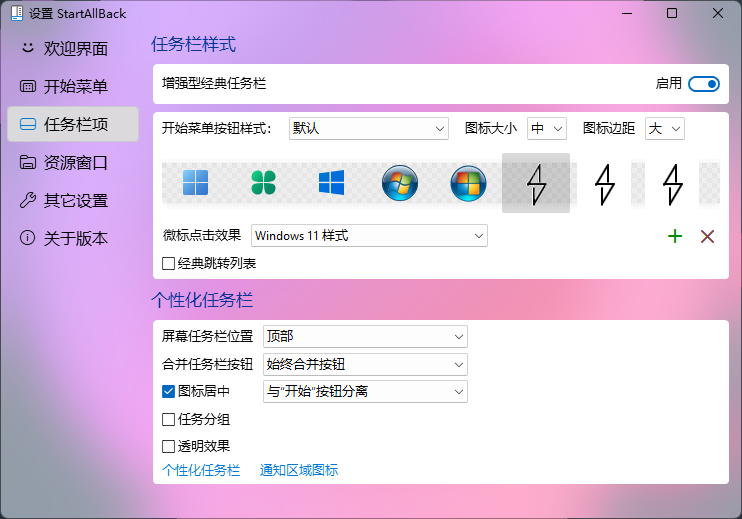Select the dark-ringed Windows orb icon
The height and width of the screenshot is (519, 742).
tap(468, 183)
